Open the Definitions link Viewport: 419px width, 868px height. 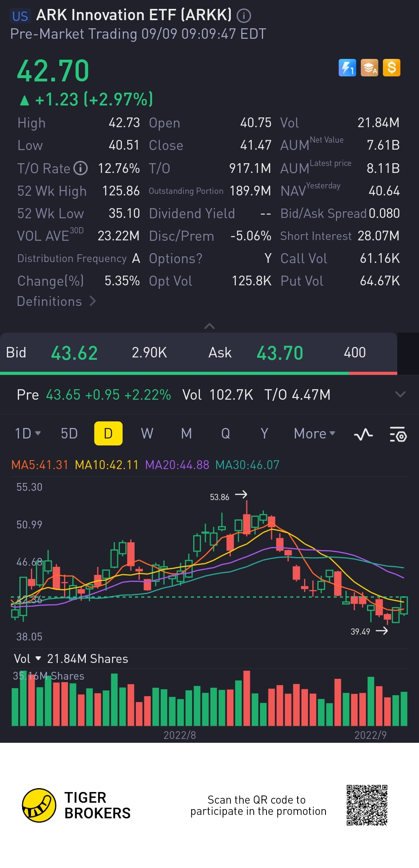click(57, 301)
